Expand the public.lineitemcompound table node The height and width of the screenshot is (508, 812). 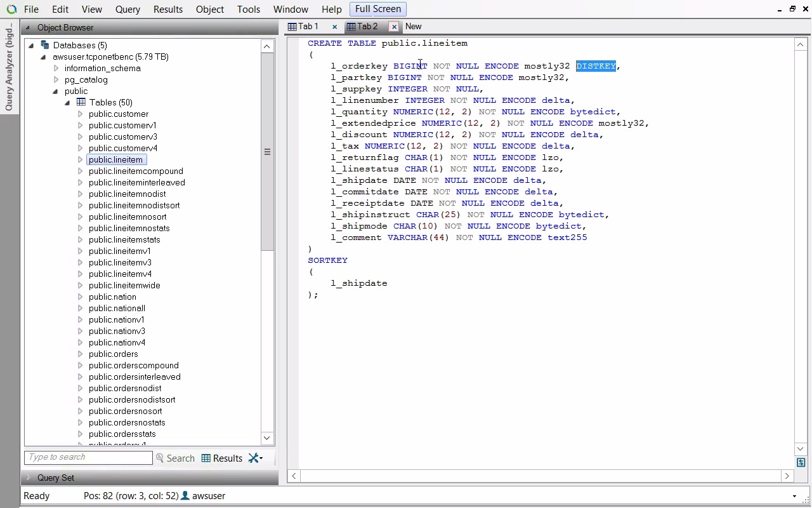click(x=80, y=171)
